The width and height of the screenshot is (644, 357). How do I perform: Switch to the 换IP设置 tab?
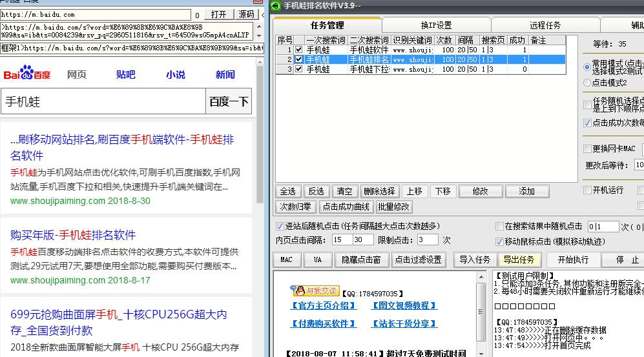436,25
